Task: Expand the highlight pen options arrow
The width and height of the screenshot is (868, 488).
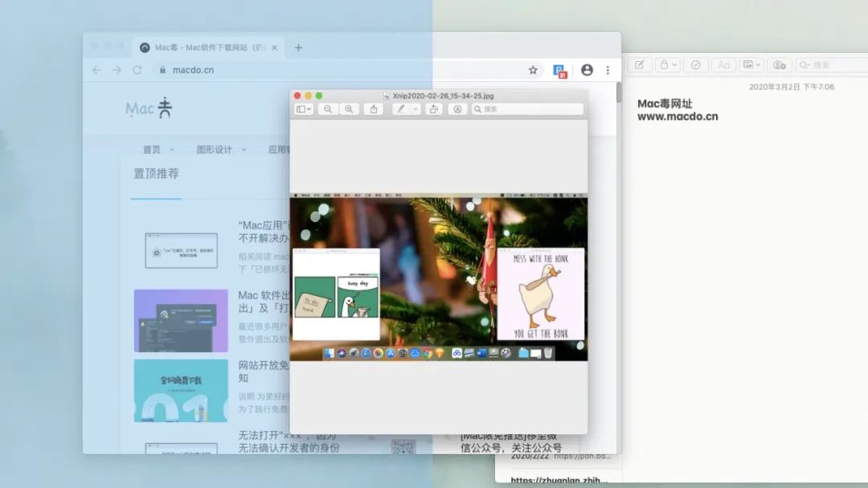Action: [x=416, y=109]
